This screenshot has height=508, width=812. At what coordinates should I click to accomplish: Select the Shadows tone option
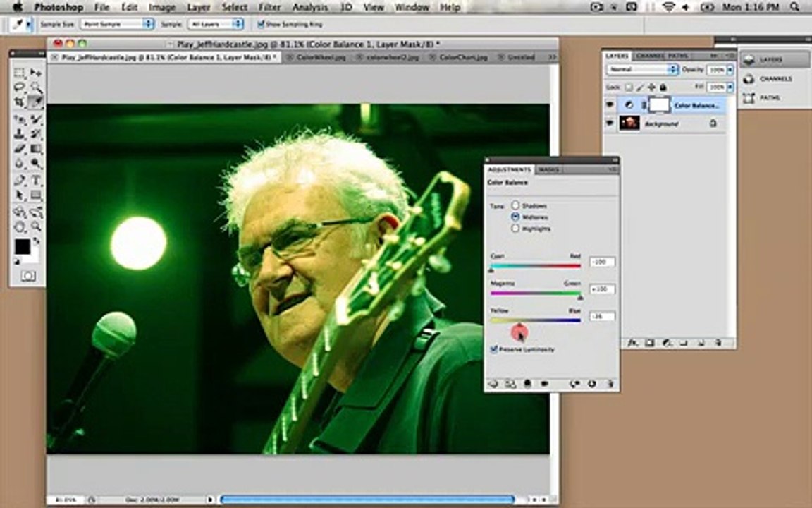515,205
